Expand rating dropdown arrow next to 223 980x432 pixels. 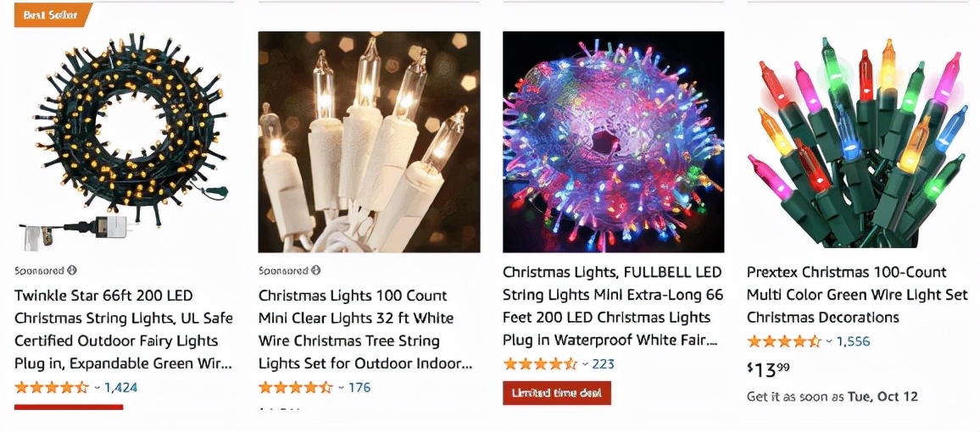585,364
